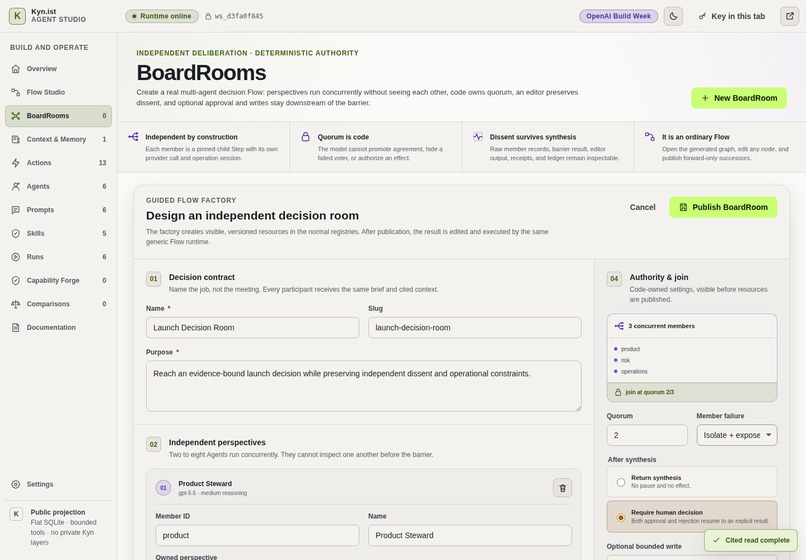Click 'Independent by construction' branch icon
This screenshot has height=560, width=806.
pyautogui.click(x=133, y=137)
